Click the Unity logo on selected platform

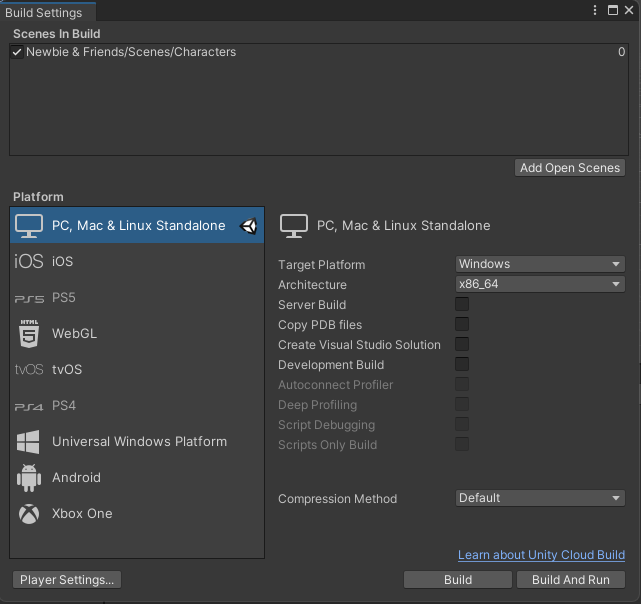(248, 226)
